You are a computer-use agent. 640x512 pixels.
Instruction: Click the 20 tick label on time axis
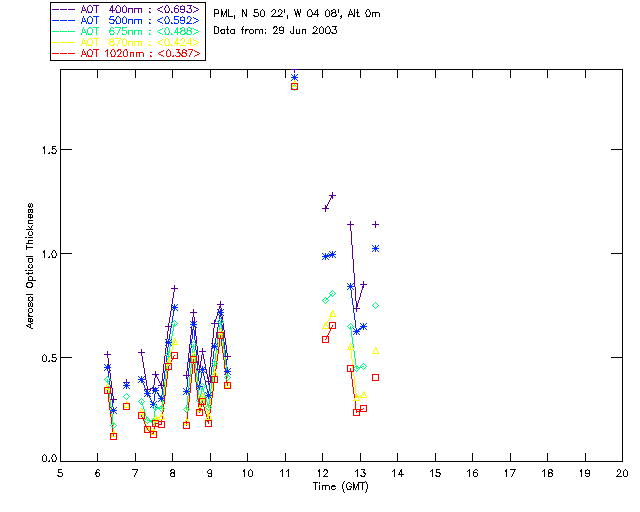[622, 474]
